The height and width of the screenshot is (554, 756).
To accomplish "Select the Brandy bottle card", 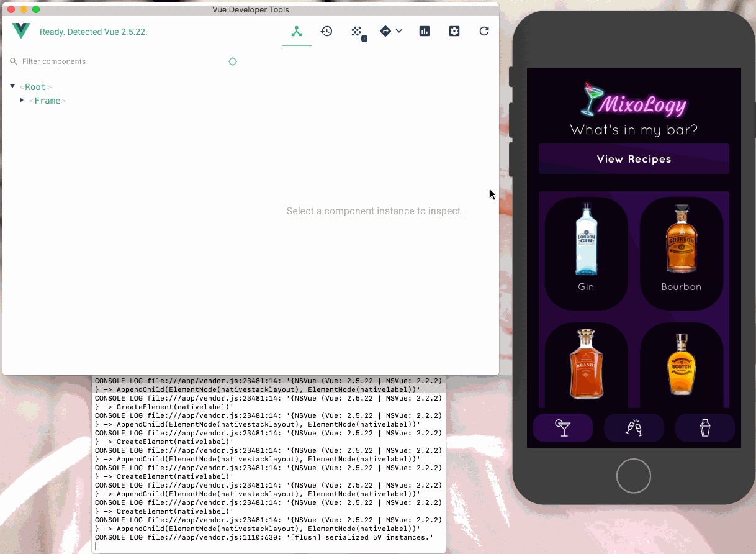I will (x=586, y=365).
